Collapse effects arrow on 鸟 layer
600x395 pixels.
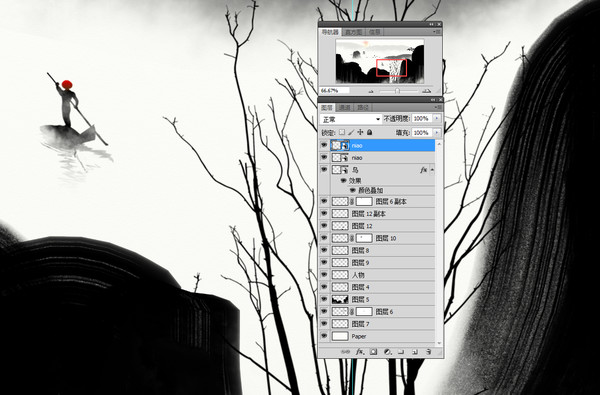point(432,170)
